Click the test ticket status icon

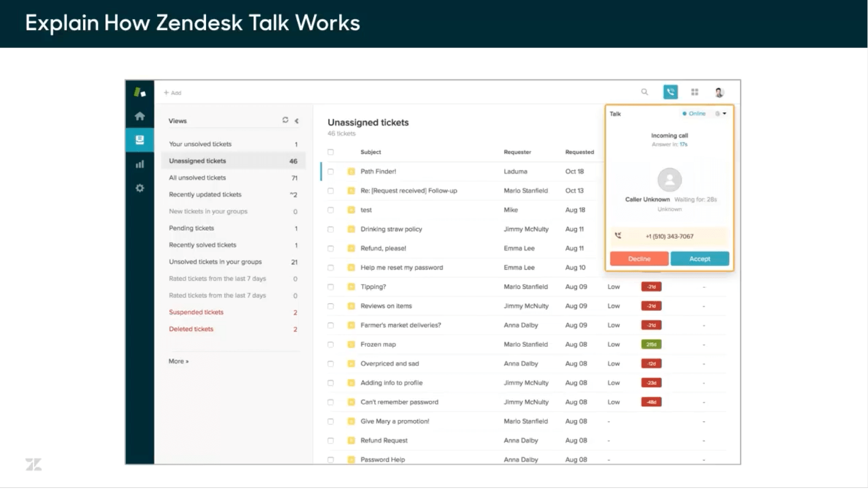tap(351, 210)
